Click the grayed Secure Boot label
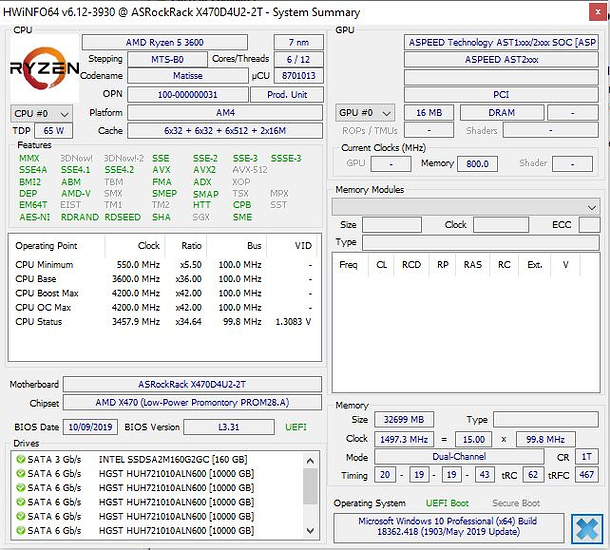This screenshot has width=610, height=550. [516, 503]
